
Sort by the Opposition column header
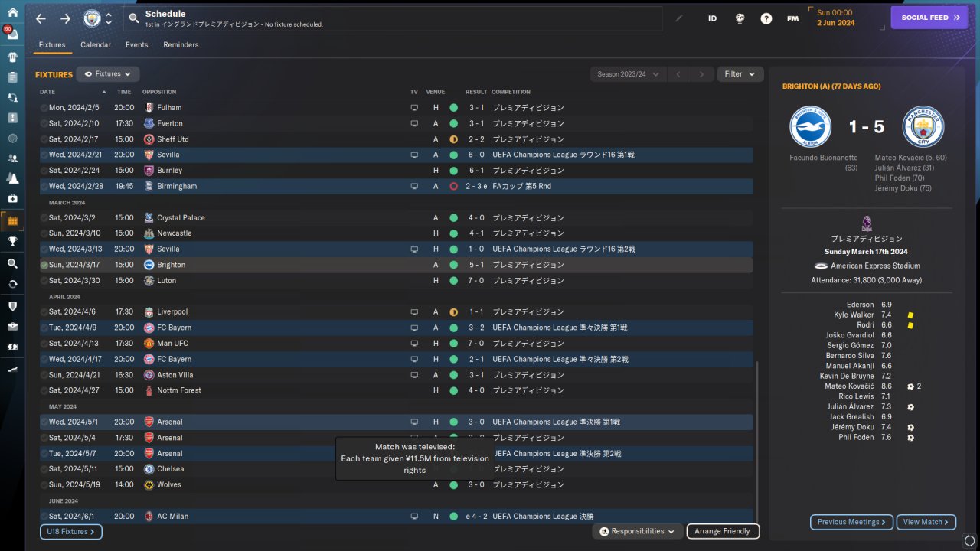pos(159,92)
